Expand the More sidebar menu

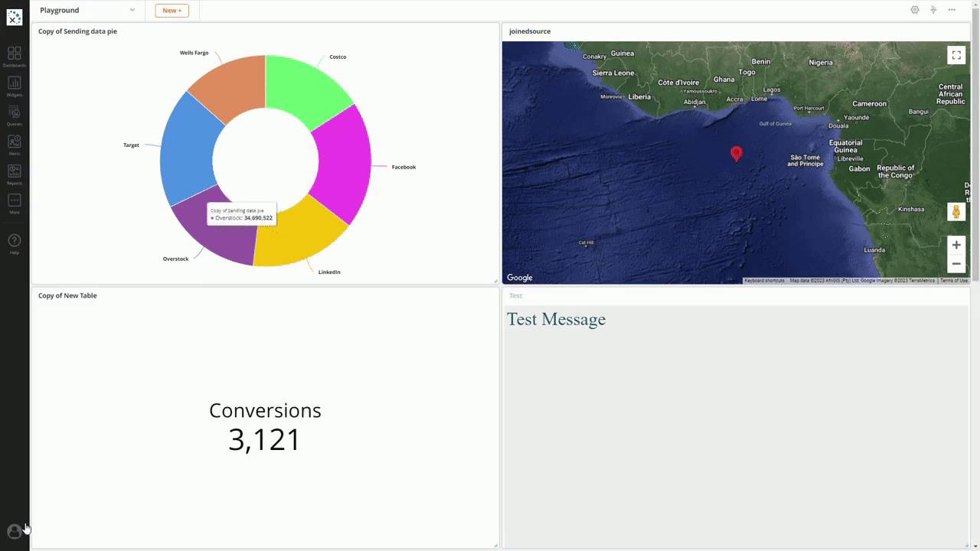pos(14,202)
